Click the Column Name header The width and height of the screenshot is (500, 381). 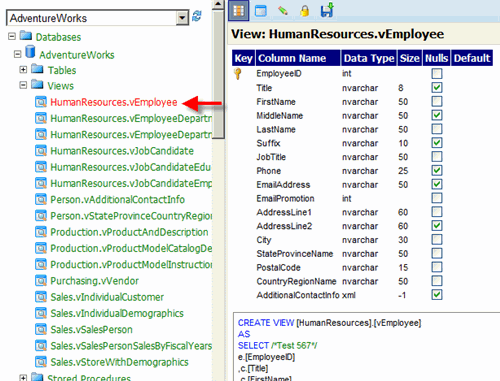(298, 58)
